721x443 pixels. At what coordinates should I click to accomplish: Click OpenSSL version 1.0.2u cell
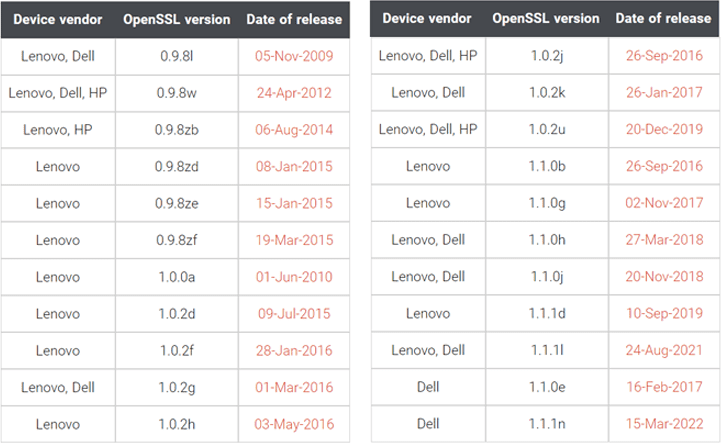550,129
